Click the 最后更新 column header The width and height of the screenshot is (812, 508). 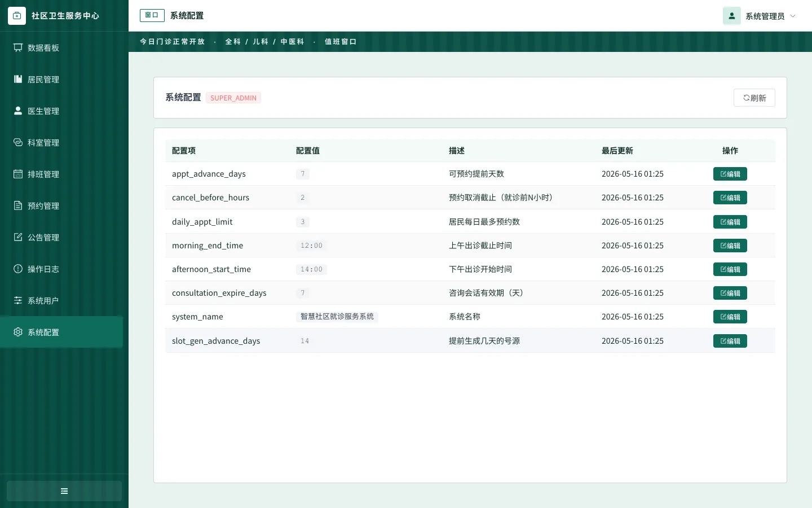coord(617,151)
